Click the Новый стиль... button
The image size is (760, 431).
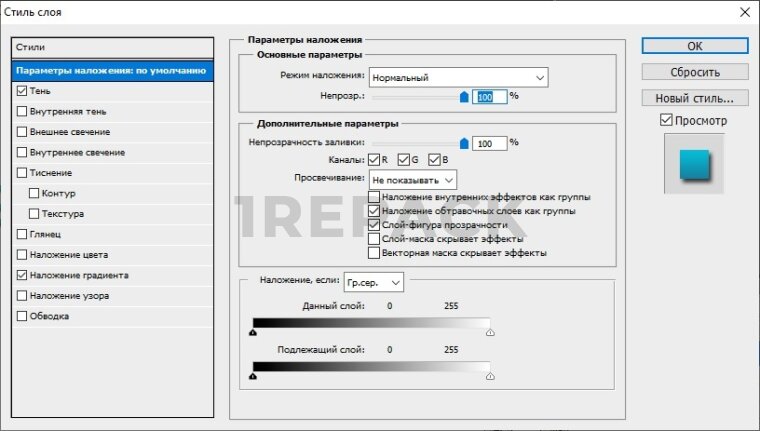point(694,98)
